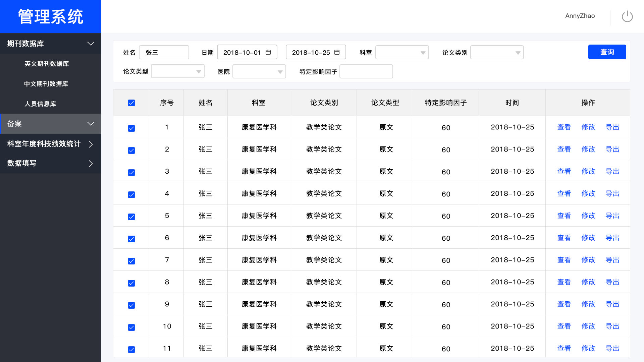Screen dimensions: 644x362
Task: Click the 特定影响因子 input field
Action: 366,72
